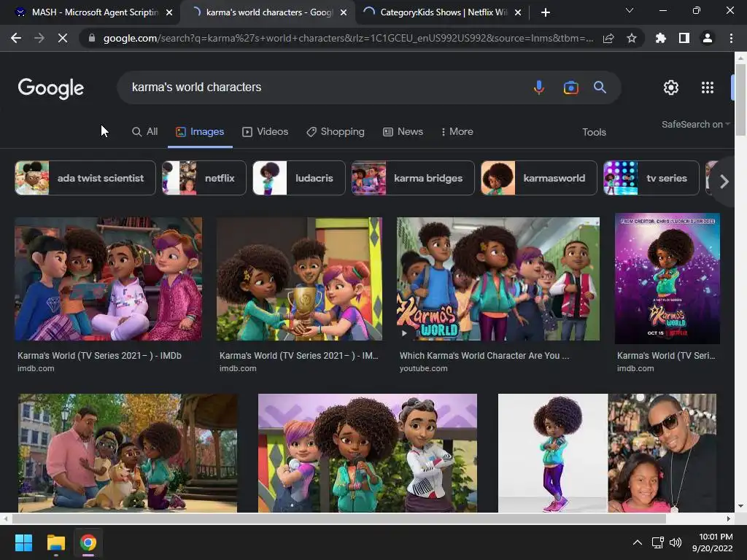
Task: Open Google quick settings gear
Action: [x=671, y=87]
